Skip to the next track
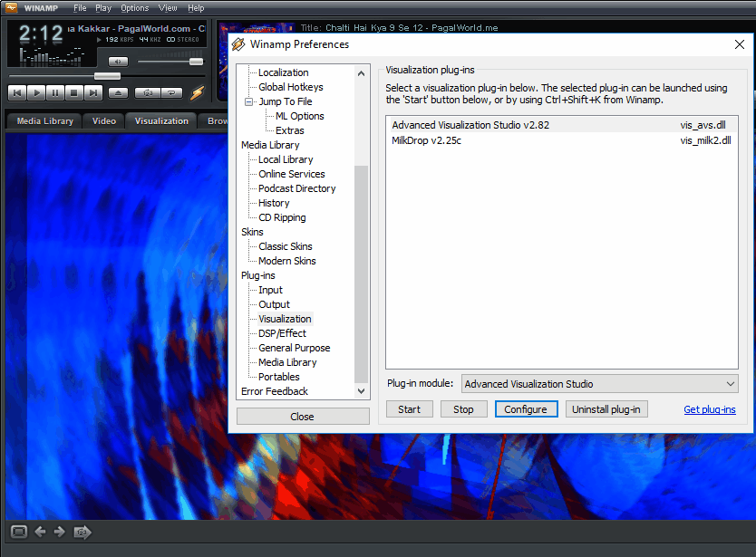The width and height of the screenshot is (756, 557). click(93, 93)
